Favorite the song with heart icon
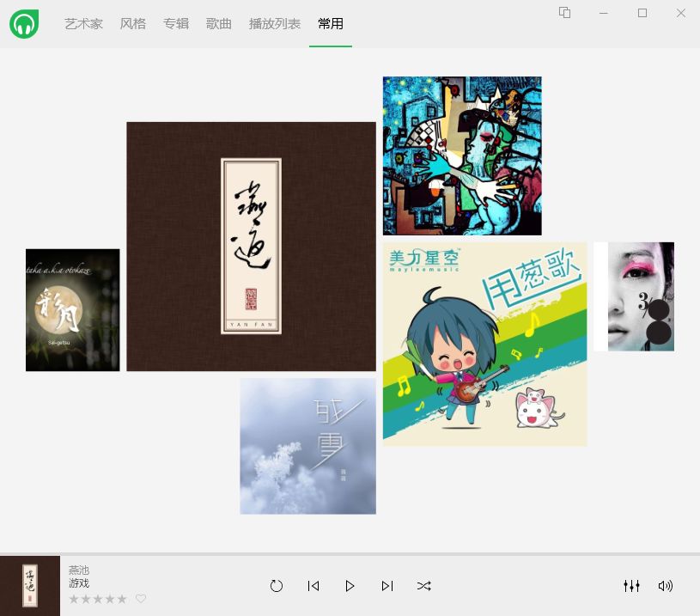The height and width of the screenshot is (616, 700). 141,599
